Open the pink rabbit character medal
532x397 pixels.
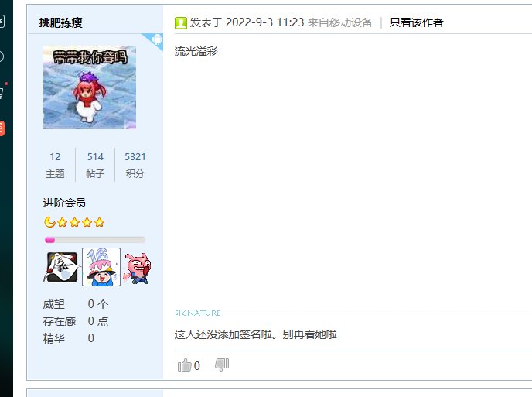tap(137, 269)
